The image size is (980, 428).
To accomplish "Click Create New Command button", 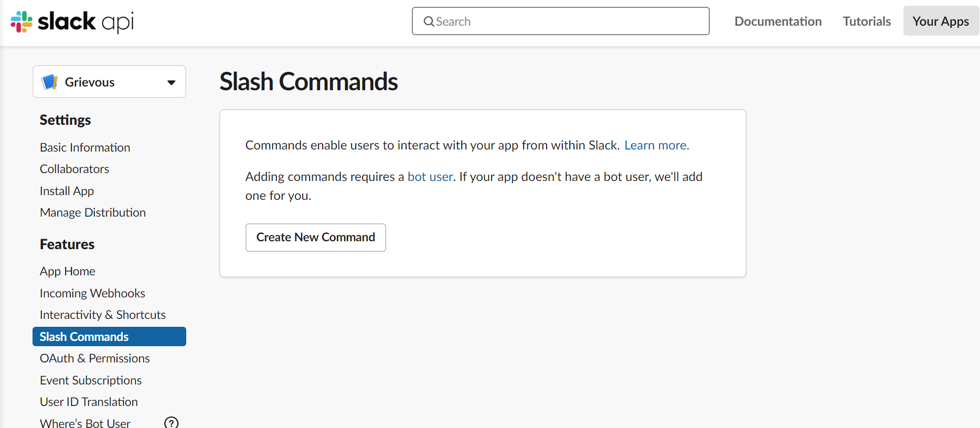I will click(316, 238).
